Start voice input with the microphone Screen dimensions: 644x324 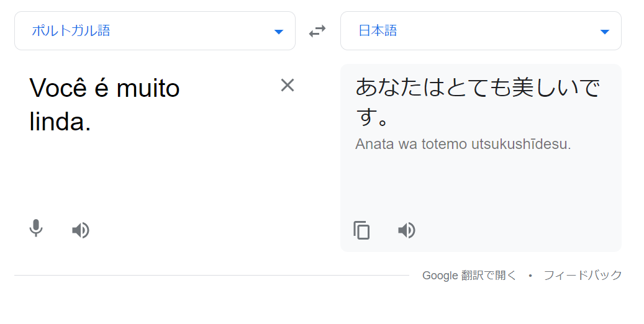(x=36, y=228)
